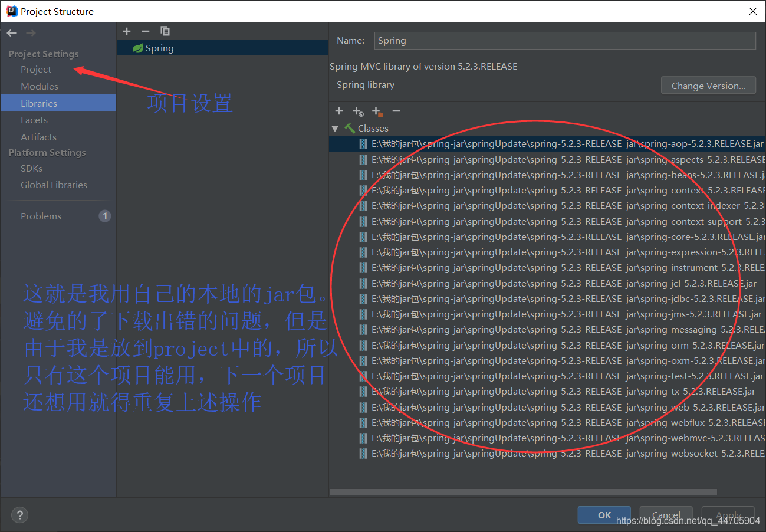Remove selected jar entry from classes
This screenshot has height=532, width=766.
click(x=396, y=111)
